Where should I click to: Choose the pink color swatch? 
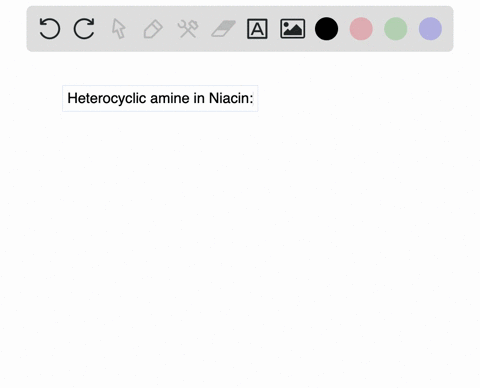(361, 29)
